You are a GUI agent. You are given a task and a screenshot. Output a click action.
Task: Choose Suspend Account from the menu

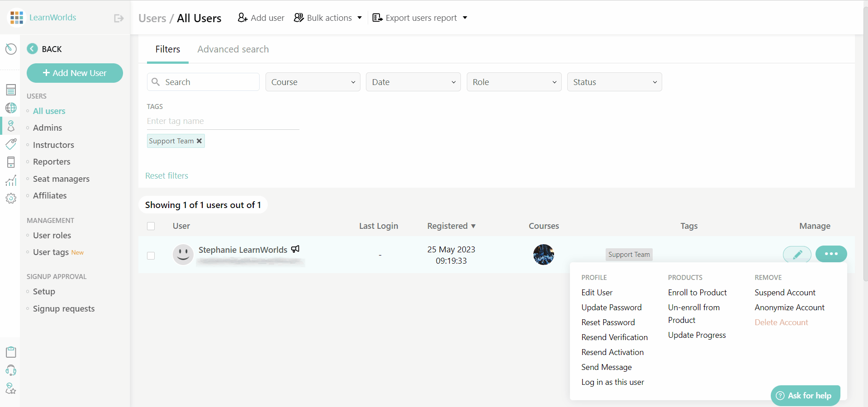click(785, 292)
